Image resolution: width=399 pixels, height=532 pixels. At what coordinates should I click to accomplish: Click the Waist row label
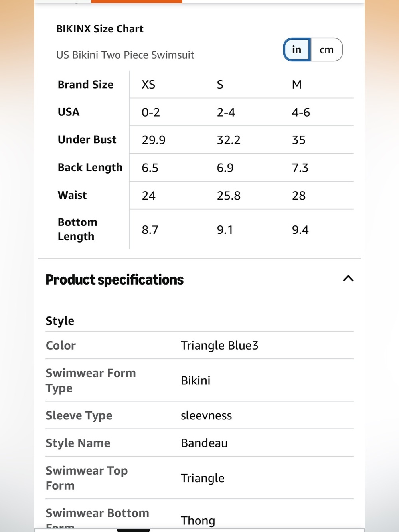click(72, 195)
